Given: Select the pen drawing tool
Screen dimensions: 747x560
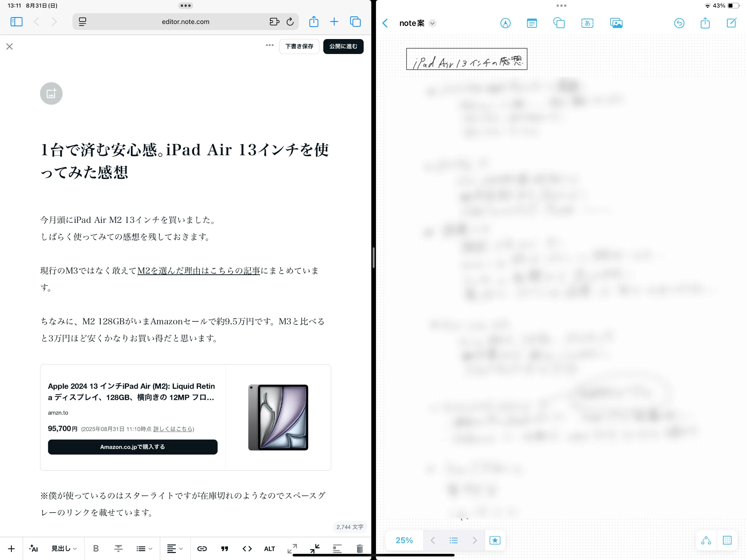Looking at the screenshot, I should [505, 23].
